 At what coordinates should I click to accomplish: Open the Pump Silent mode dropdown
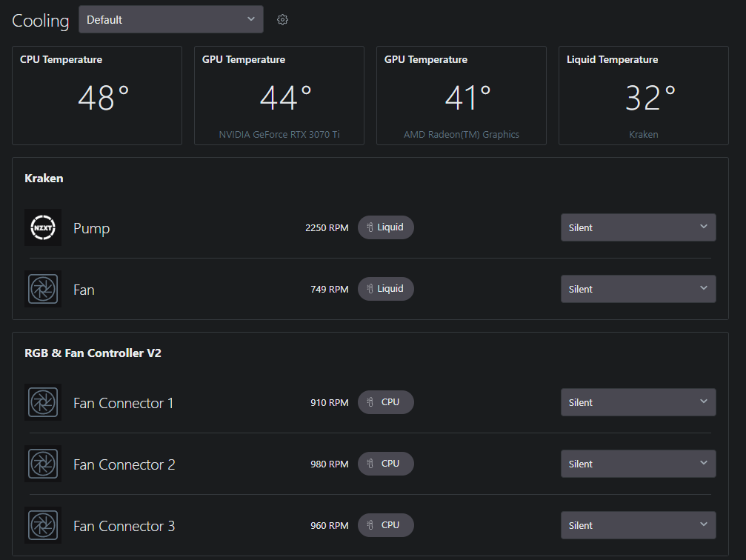[x=638, y=227]
